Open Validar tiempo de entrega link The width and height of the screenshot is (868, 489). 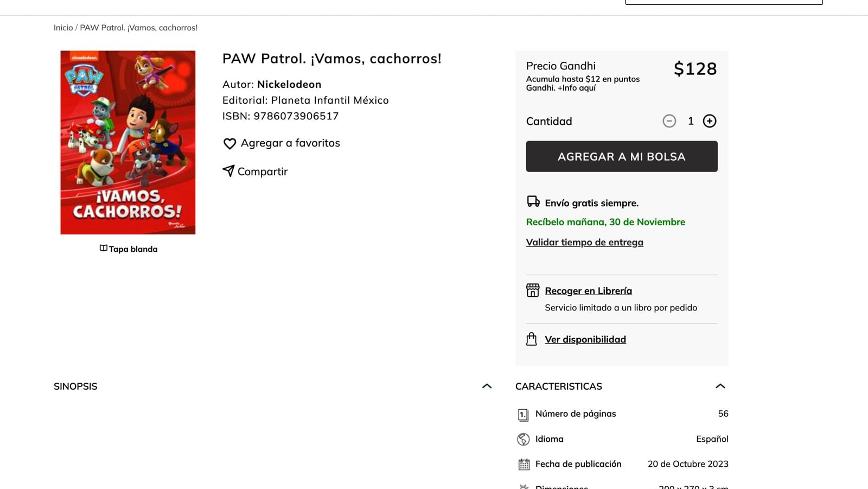[x=584, y=243]
